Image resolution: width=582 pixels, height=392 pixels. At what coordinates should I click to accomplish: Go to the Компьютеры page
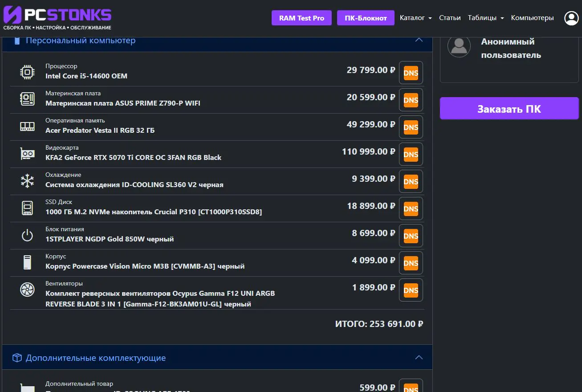click(x=533, y=18)
